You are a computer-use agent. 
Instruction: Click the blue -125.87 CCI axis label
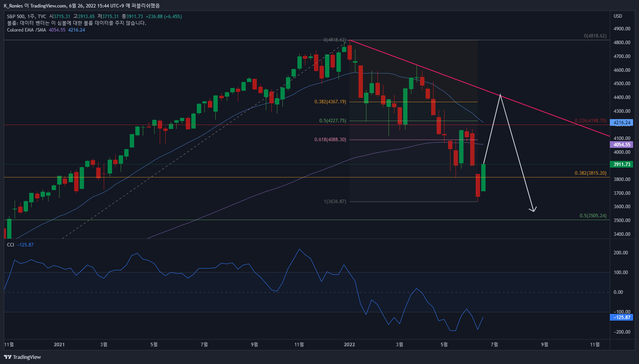tap(622, 317)
